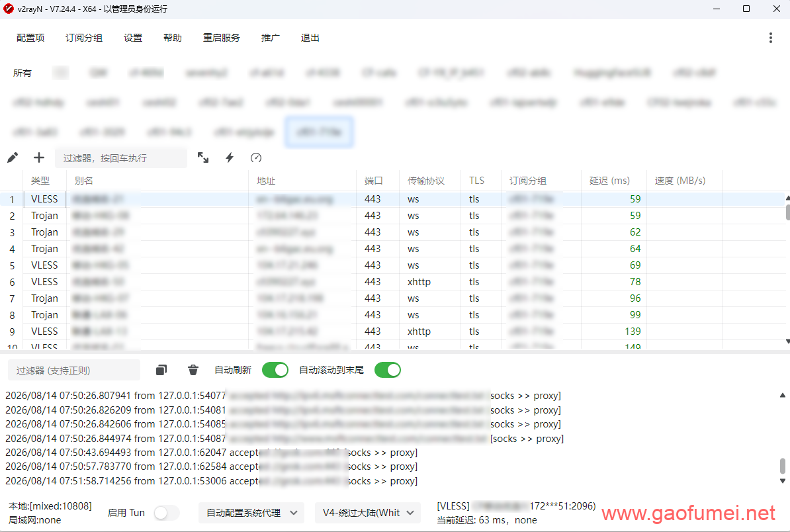This screenshot has height=532, width=790.
Task: Select row 5 VLESS with 69 latency
Action: click(x=392, y=265)
